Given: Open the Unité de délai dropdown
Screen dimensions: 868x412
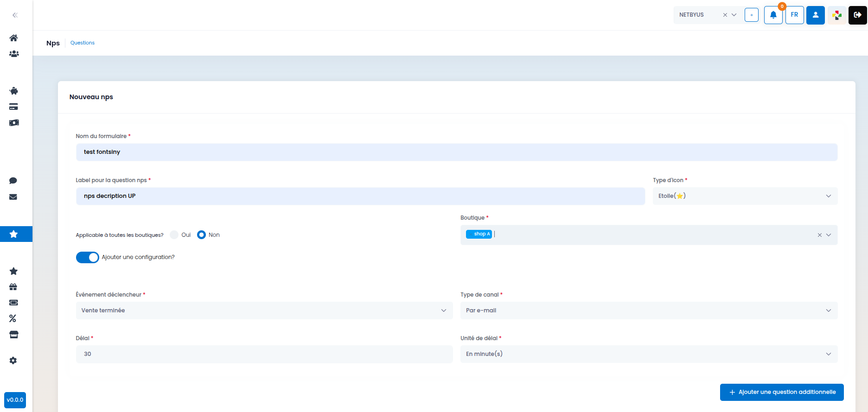Looking at the screenshot, I should point(649,354).
